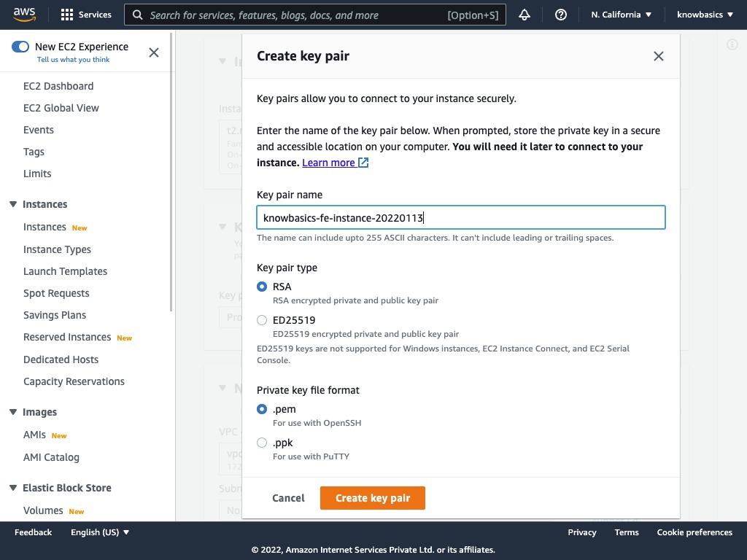Open Capacity Reservations
Image resolution: width=747 pixels, height=560 pixels.
coord(74,381)
